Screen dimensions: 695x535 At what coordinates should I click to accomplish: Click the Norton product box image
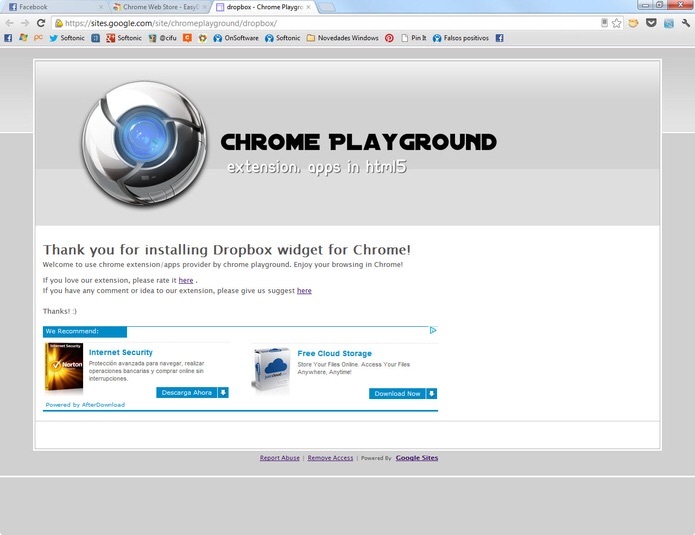pyautogui.click(x=64, y=367)
